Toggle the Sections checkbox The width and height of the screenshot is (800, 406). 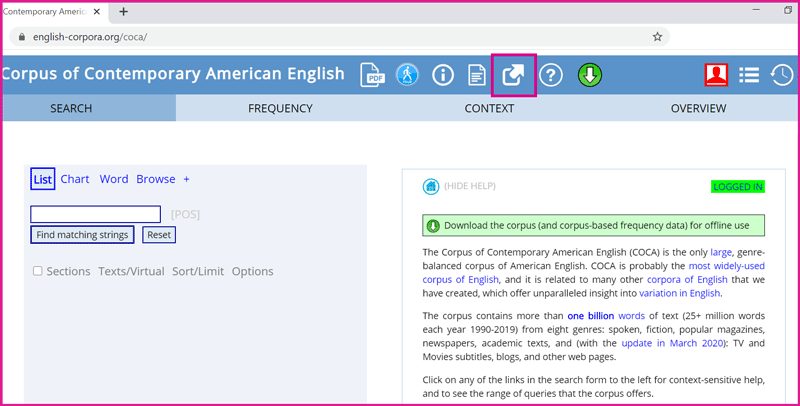(x=38, y=271)
